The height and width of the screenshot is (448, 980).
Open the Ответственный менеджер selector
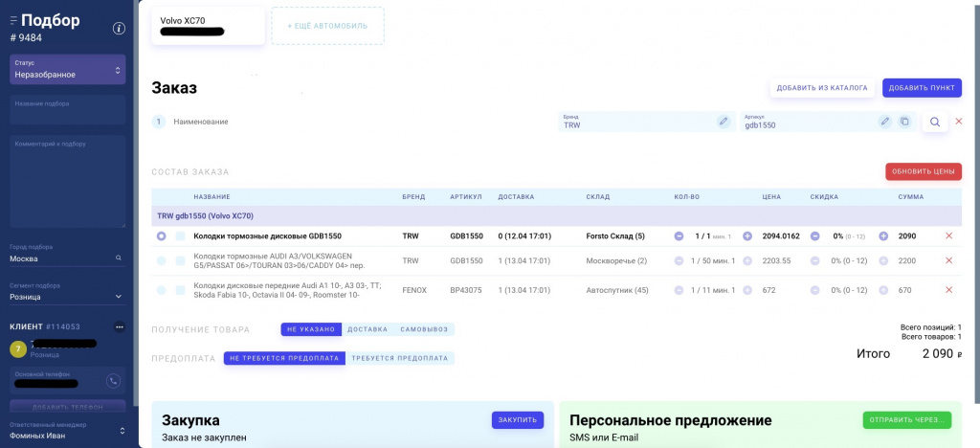[x=67, y=435]
